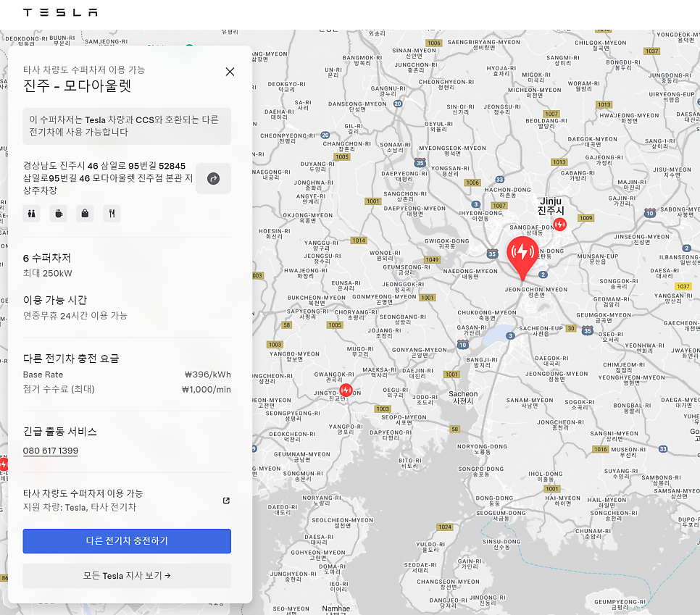Select the small Supercharger marker below the Jinju label
Screen dimensions: 700x615
pos(560,224)
